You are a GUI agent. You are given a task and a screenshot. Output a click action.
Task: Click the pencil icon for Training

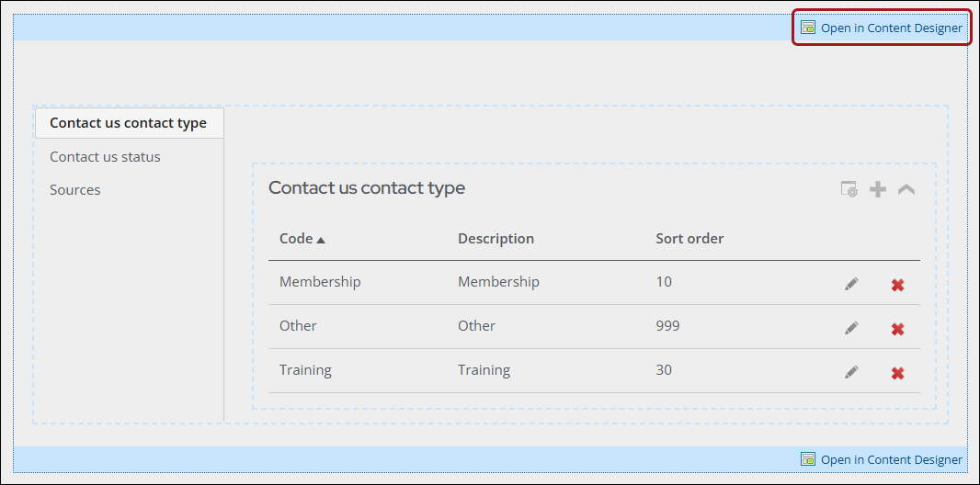(x=851, y=372)
